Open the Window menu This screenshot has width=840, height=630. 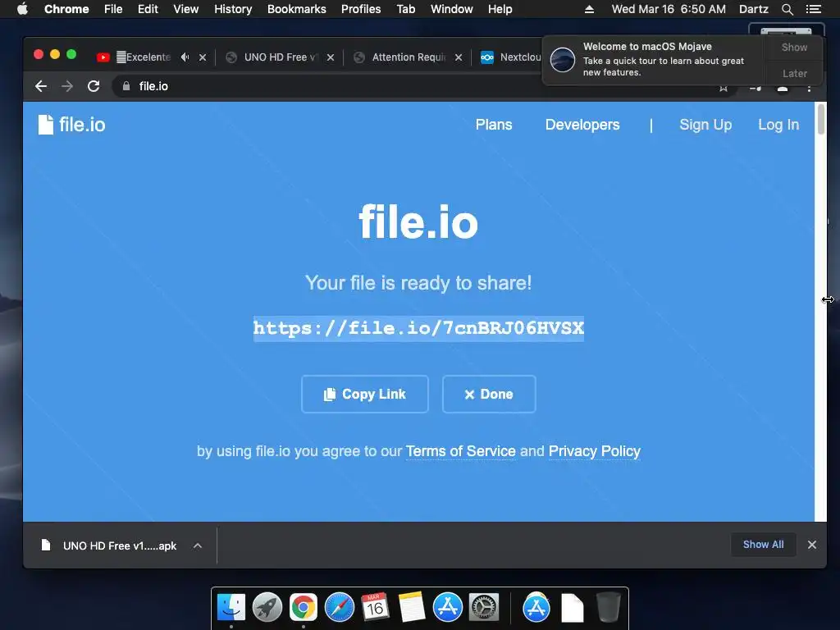pyautogui.click(x=452, y=9)
